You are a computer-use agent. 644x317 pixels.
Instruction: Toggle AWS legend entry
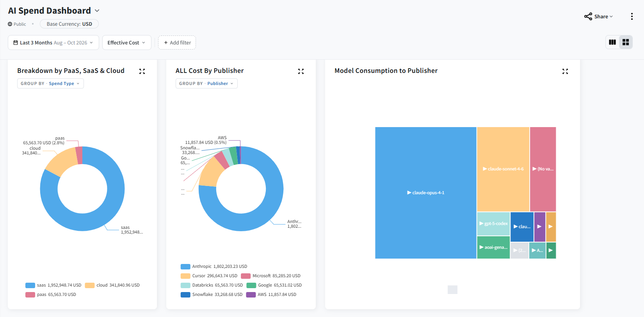tap(271, 295)
